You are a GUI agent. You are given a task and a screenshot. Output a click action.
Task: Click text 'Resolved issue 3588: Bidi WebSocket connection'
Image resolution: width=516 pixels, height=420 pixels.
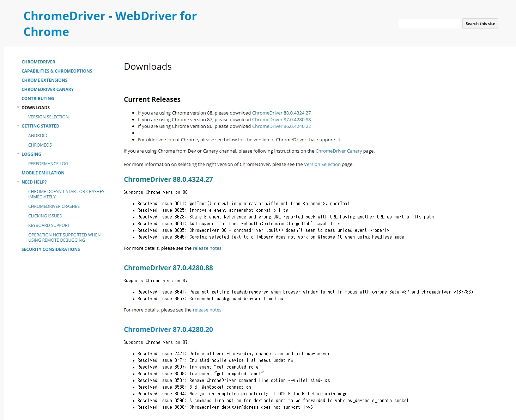click(x=194, y=387)
